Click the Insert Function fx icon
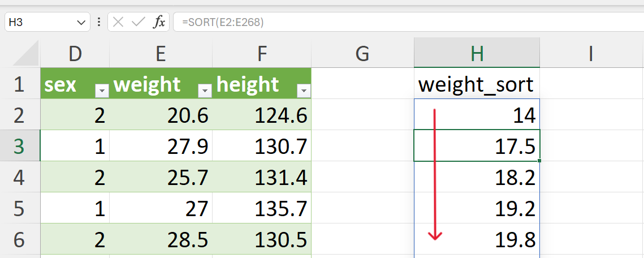Screen dimensions: 644x258 pyautogui.click(x=158, y=22)
